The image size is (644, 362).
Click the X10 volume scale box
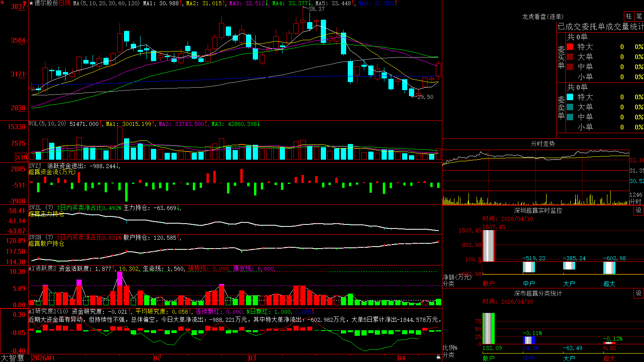tap(21, 157)
